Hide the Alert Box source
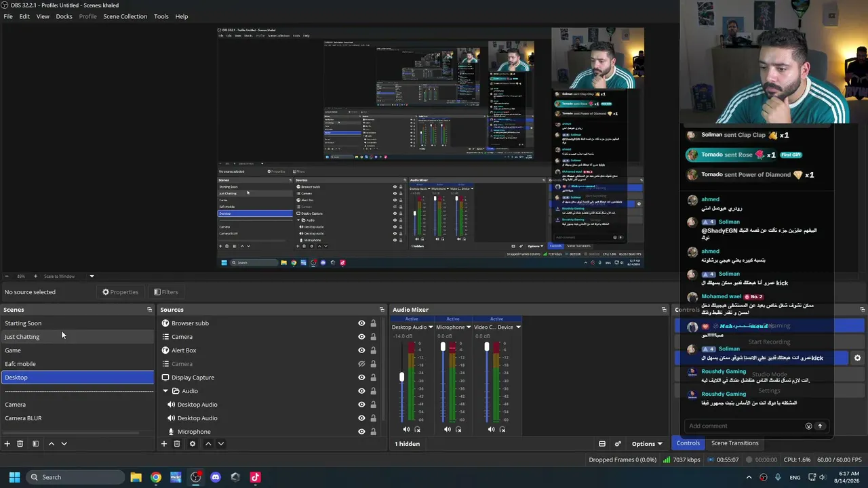The height and width of the screenshot is (488, 868). tap(361, 350)
